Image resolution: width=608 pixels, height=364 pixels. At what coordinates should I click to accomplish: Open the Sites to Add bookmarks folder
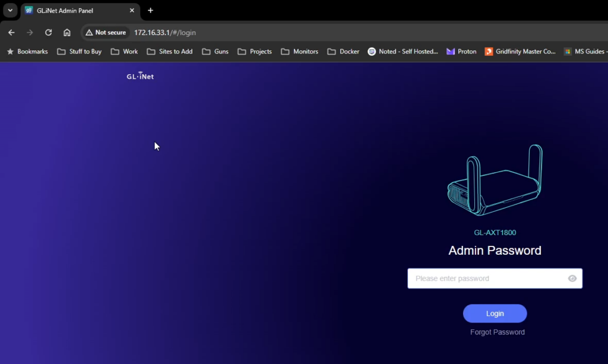pos(169,52)
